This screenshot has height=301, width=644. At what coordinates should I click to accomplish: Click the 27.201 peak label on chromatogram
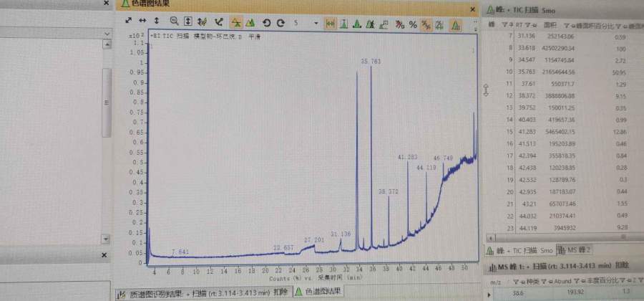314,240
